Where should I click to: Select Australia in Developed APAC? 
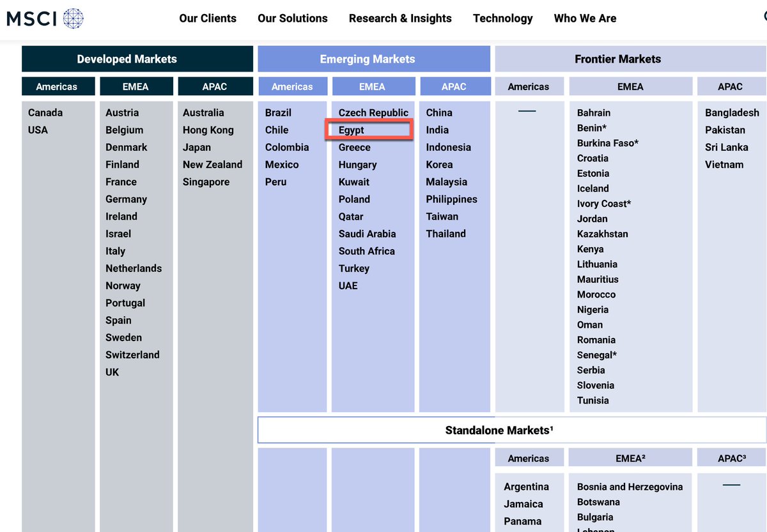pyautogui.click(x=203, y=112)
